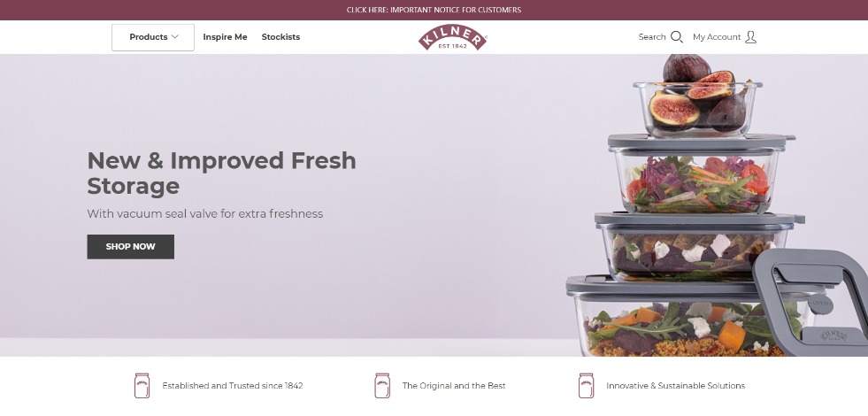Click jar icon beside The Original and the Best
The height and width of the screenshot is (416, 868).
[382, 386]
